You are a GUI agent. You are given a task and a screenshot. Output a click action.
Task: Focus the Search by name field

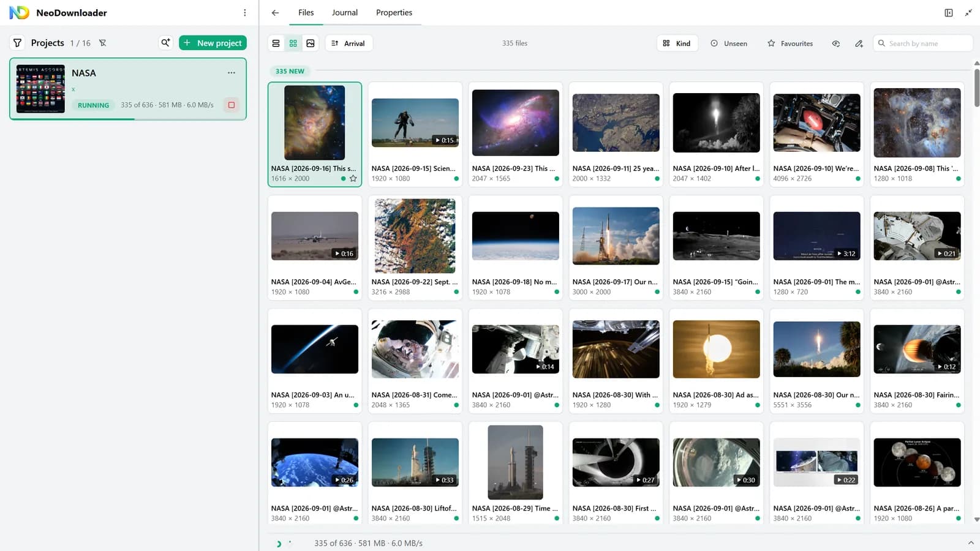coord(923,43)
